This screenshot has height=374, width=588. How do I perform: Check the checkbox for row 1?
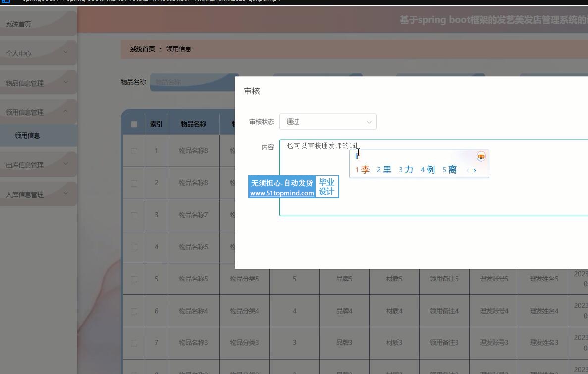click(x=134, y=151)
